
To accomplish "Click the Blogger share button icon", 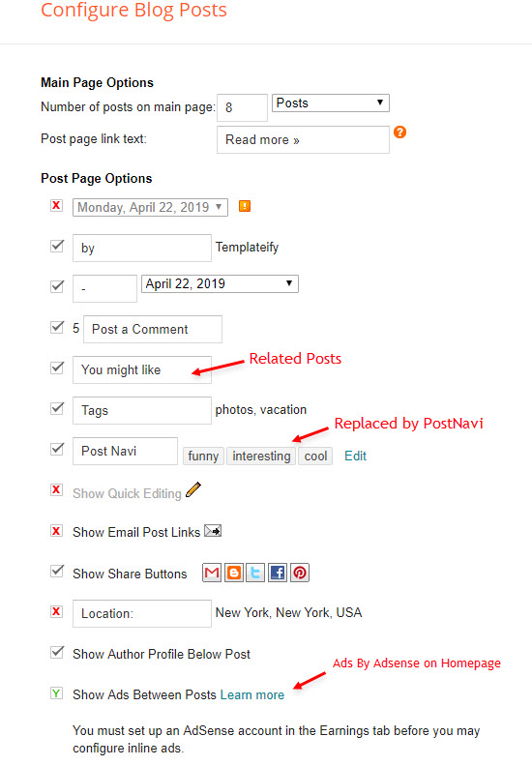I will [234, 573].
